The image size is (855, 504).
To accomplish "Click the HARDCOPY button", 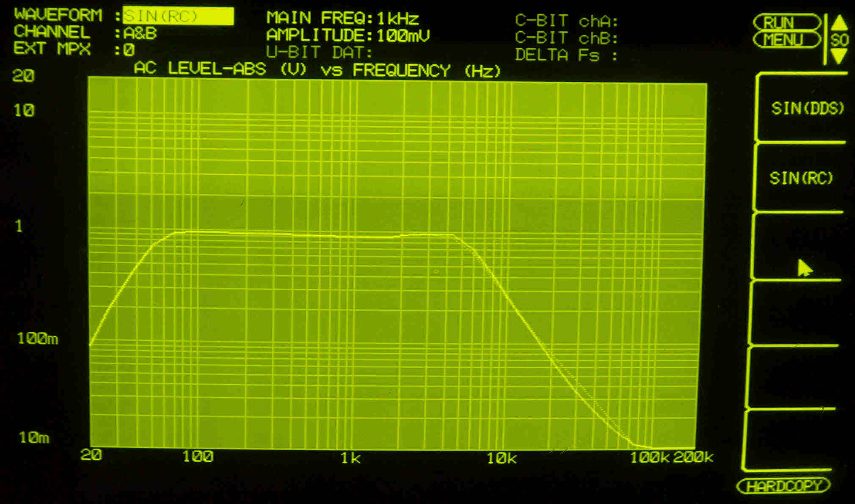I will (784, 486).
